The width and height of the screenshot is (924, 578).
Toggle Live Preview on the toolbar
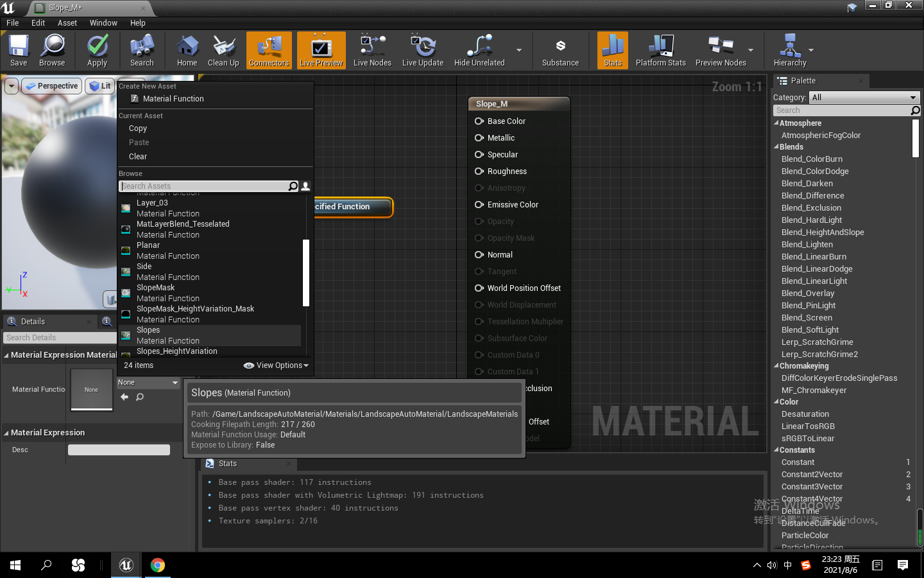(x=321, y=50)
